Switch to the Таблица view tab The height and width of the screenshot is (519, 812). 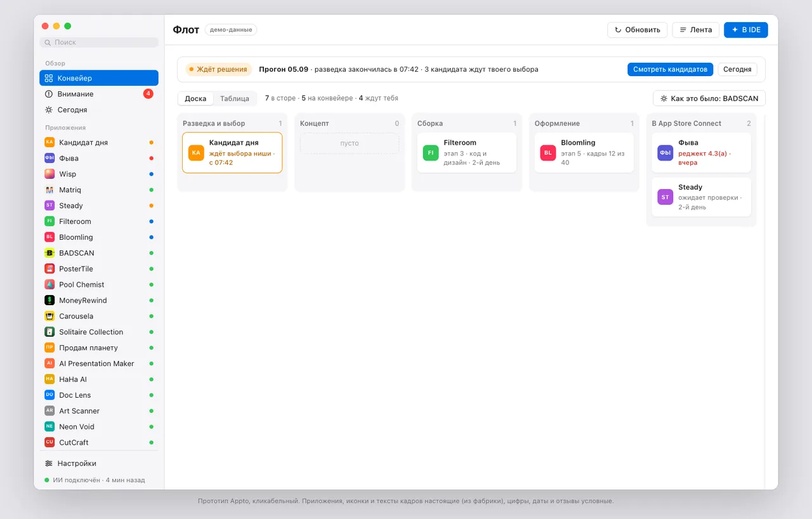[235, 98]
